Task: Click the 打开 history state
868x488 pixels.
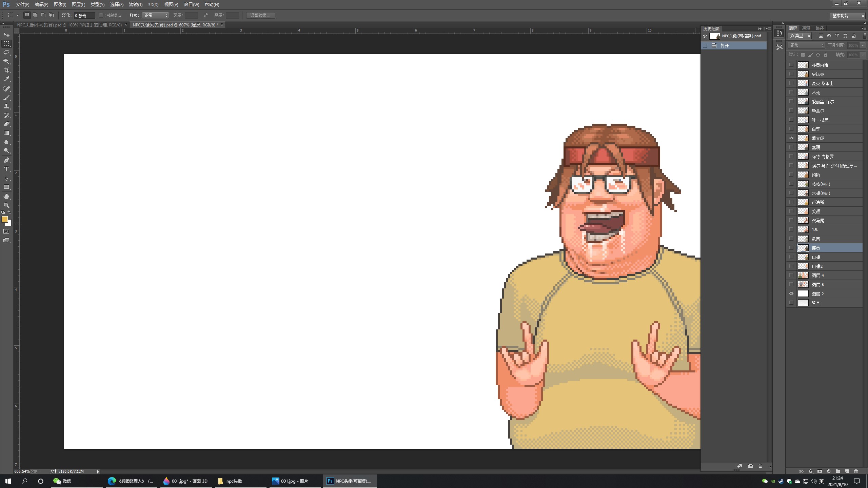Action: (734, 45)
